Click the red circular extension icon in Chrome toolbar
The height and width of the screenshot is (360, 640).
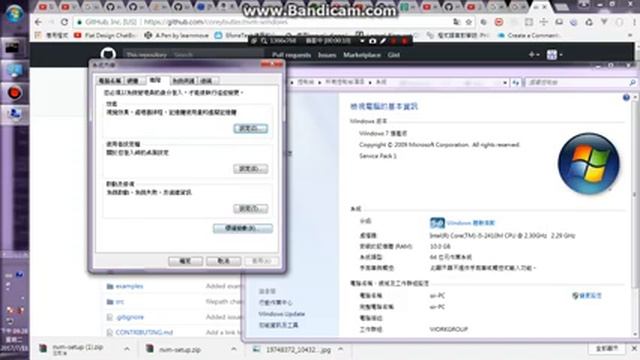pyautogui.click(x=499, y=22)
